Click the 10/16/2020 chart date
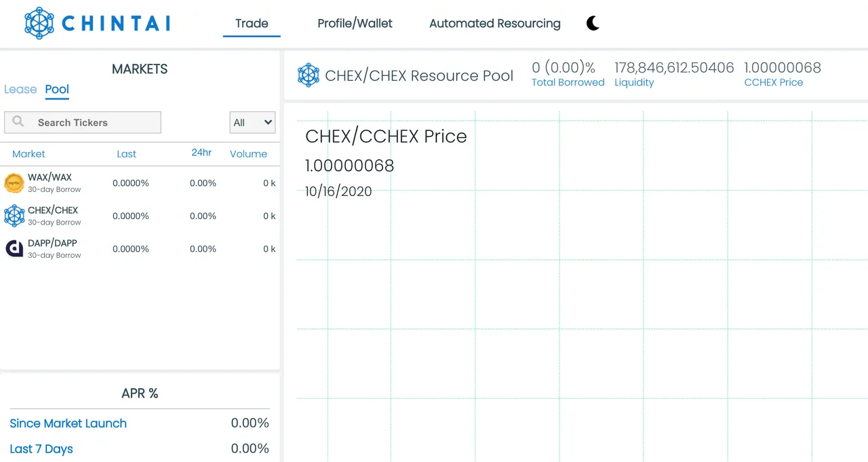The height and width of the screenshot is (462, 868). (338, 191)
